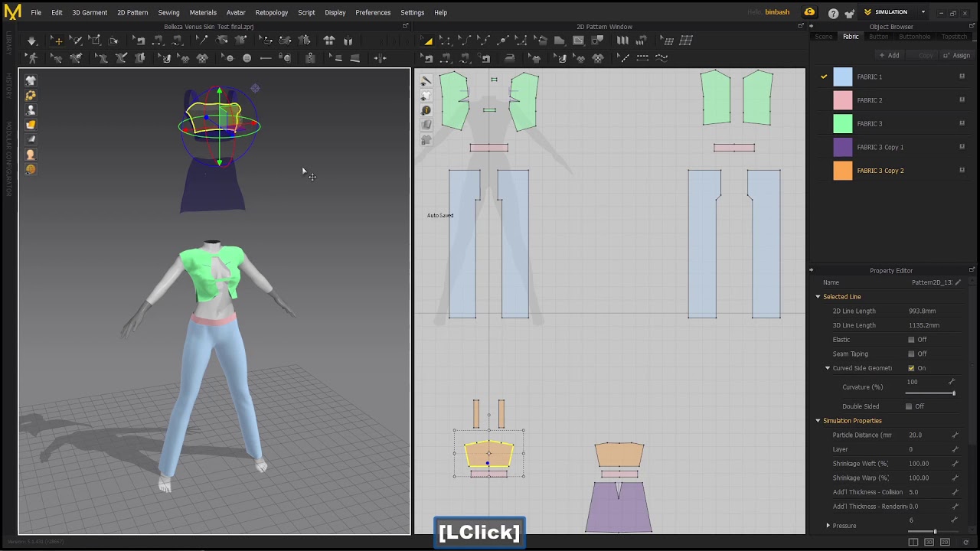980x551 pixels.
Task: Open the cloud sync icon in title bar
Action: point(809,12)
